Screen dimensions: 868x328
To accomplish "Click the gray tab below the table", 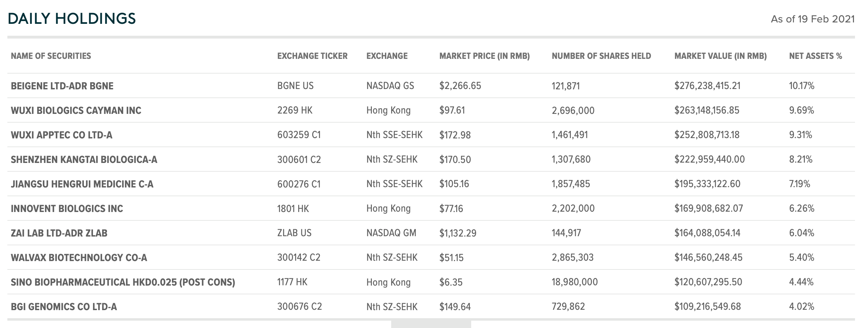I will click(x=431, y=324).
